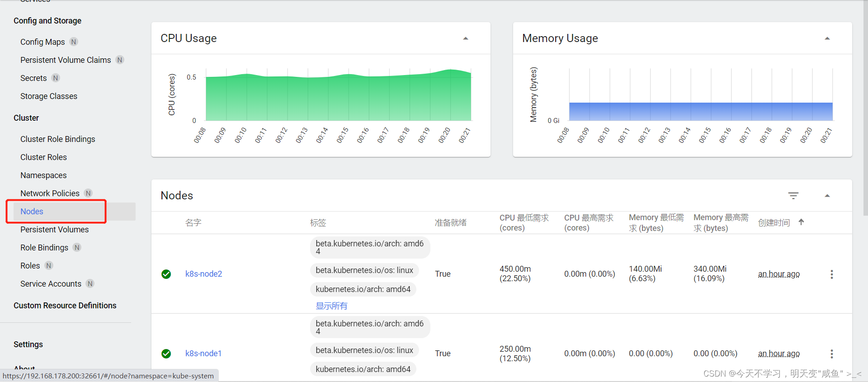Navigate to Namespaces
Screen dimensions: 868x382
click(43, 175)
